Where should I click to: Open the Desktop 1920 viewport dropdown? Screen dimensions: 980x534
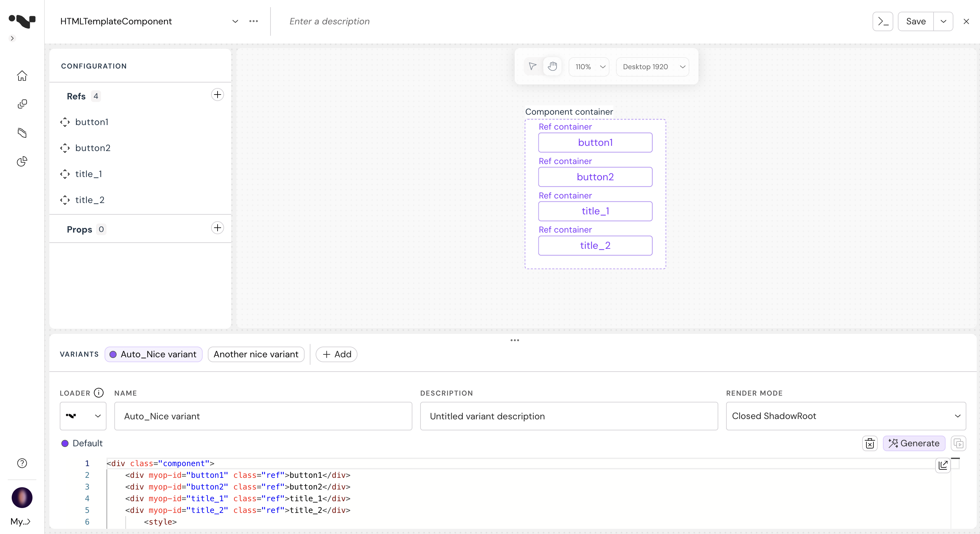point(652,67)
